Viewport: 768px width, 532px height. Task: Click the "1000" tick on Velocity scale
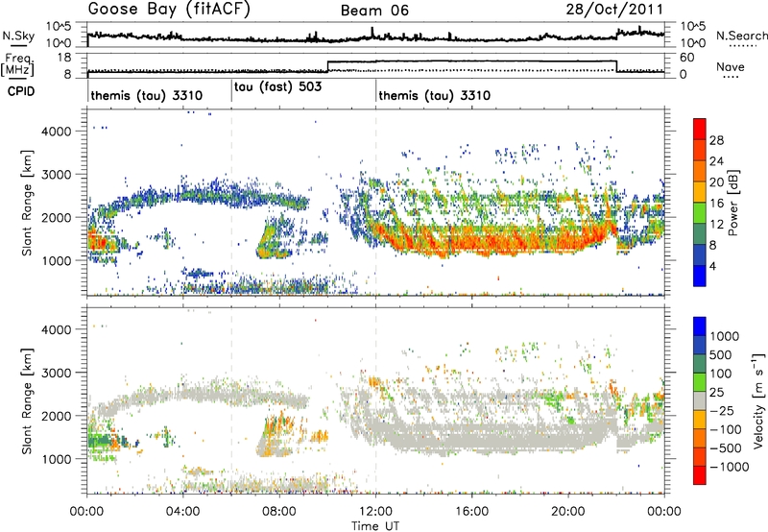tap(724, 336)
